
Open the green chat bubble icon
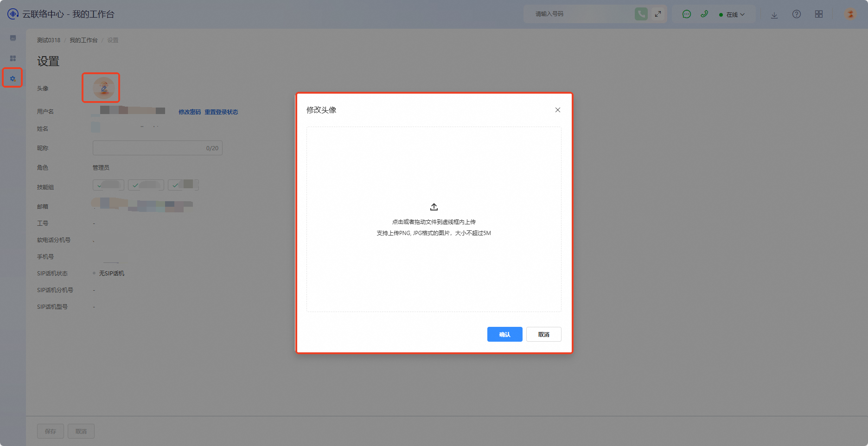pos(687,14)
